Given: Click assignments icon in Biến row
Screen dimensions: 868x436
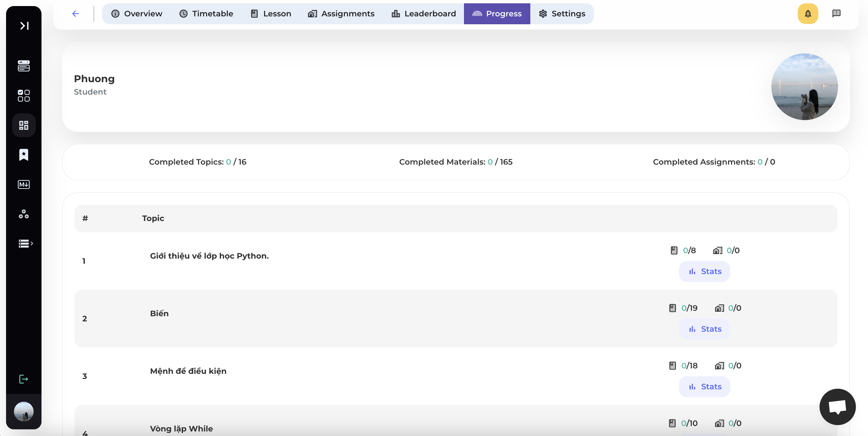Looking at the screenshot, I should pos(719,308).
